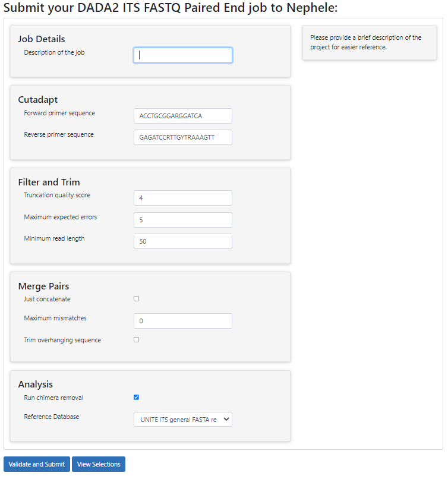Click the 'Forward primer sequence' label

tap(59, 113)
